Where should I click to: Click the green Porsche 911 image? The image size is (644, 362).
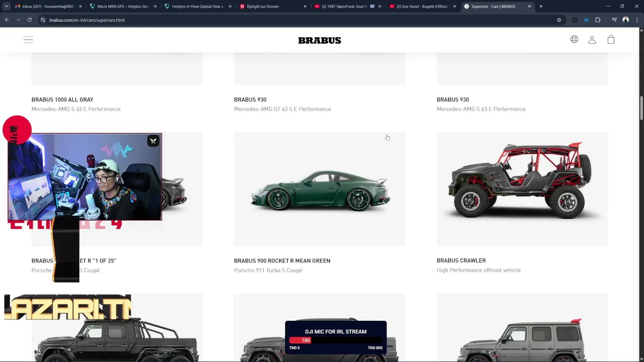pyautogui.click(x=319, y=190)
